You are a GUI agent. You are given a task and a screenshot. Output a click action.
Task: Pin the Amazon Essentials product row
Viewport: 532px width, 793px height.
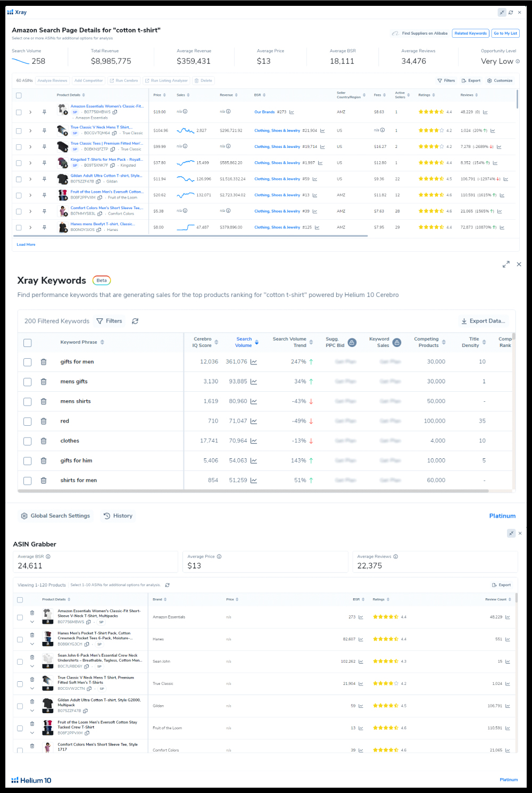(x=44, y=112)
